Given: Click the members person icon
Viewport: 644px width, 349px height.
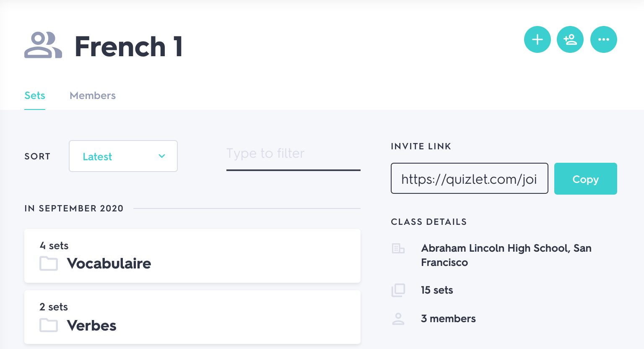Looking at the screenshot, I should tap(398, 319).
